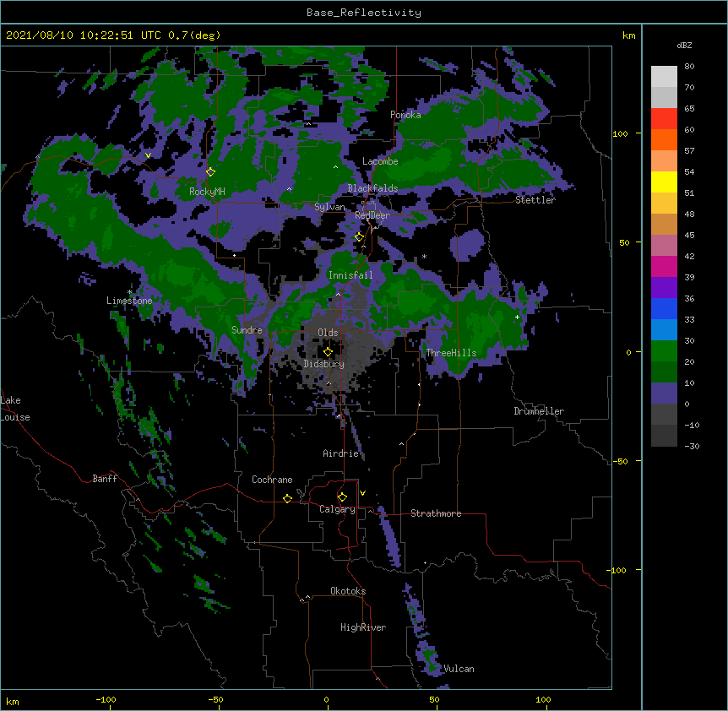Screen dimensions: 728x711
Task: Click the -30 value on dBZ scale
Action: pyautogui.click(x=692, y=446)
